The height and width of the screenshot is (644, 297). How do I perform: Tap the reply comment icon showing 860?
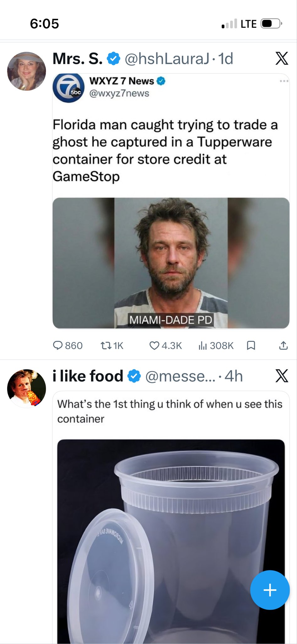pos(58,346)
